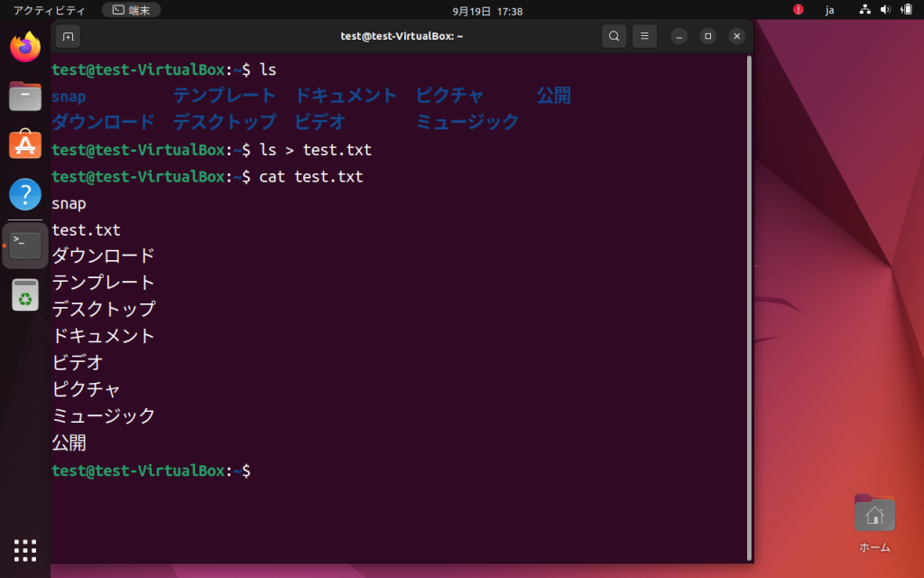Open the terminal hamburger menu
The width and height of the screenshot is (924, 578).
pos(644,36)
